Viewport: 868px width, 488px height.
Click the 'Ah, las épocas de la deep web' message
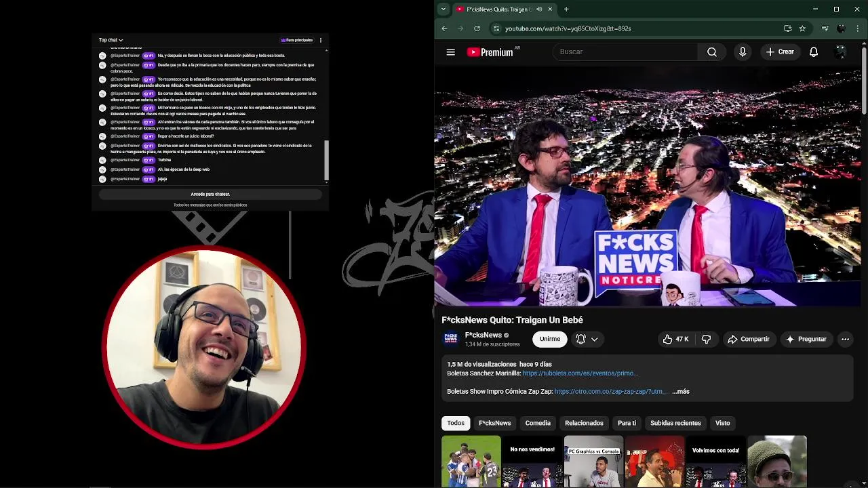tap(184, 169)
